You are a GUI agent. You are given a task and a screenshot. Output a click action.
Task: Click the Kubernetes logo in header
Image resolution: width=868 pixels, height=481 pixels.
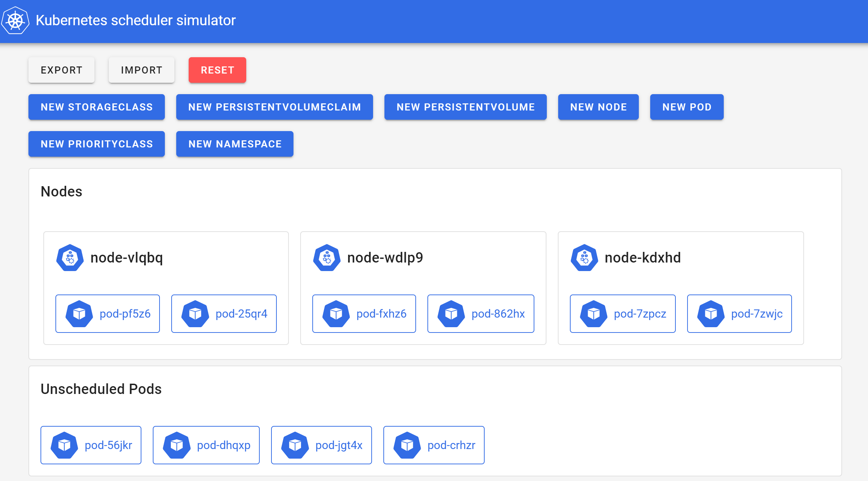(x=15, y=20)
